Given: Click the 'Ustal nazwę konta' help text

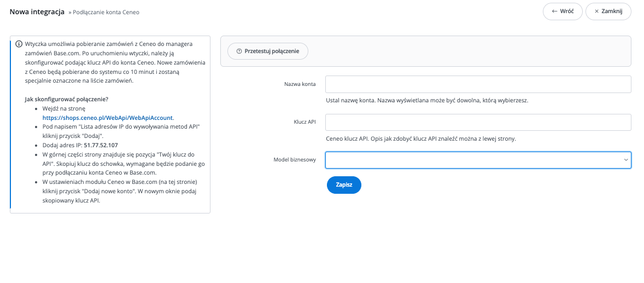Looking at the screenshot, I should [426, 101].
